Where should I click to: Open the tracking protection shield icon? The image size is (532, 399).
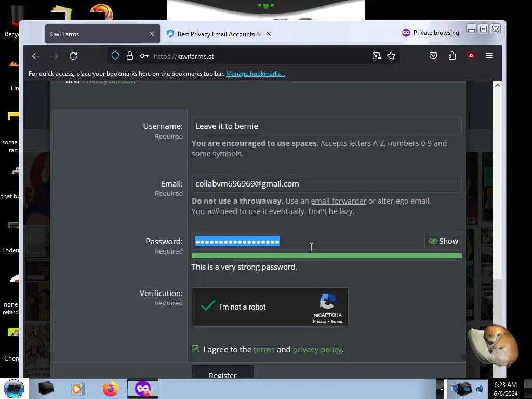(x=115, y=56)
